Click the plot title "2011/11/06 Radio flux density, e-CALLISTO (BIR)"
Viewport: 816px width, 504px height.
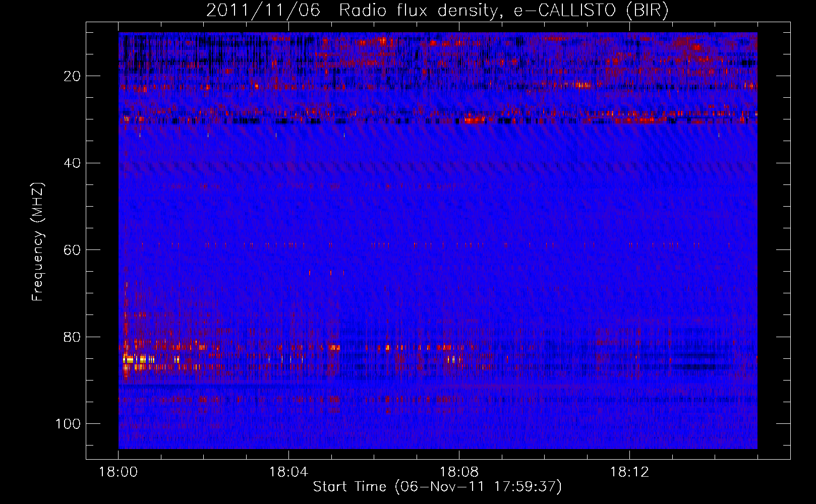pos(437,11)
